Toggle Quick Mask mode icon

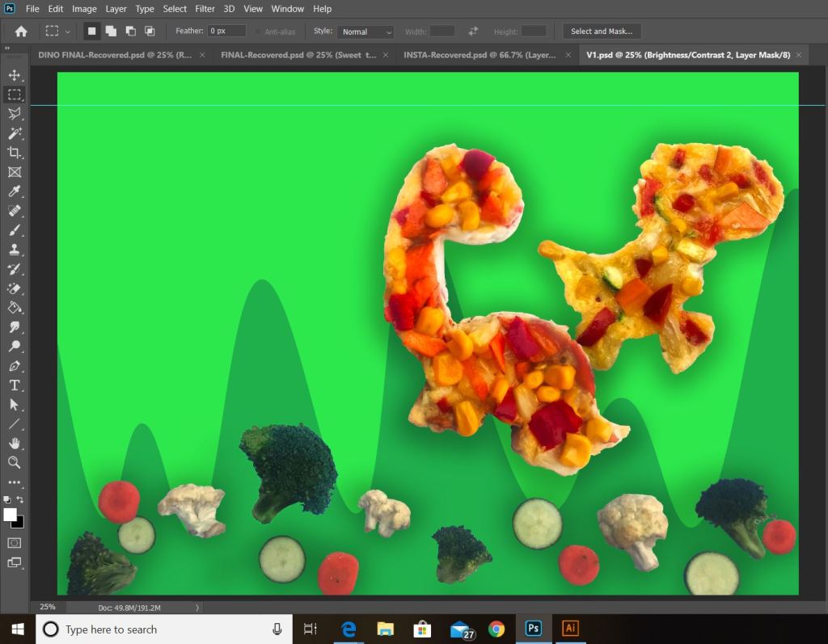click(x=14, y=543)
